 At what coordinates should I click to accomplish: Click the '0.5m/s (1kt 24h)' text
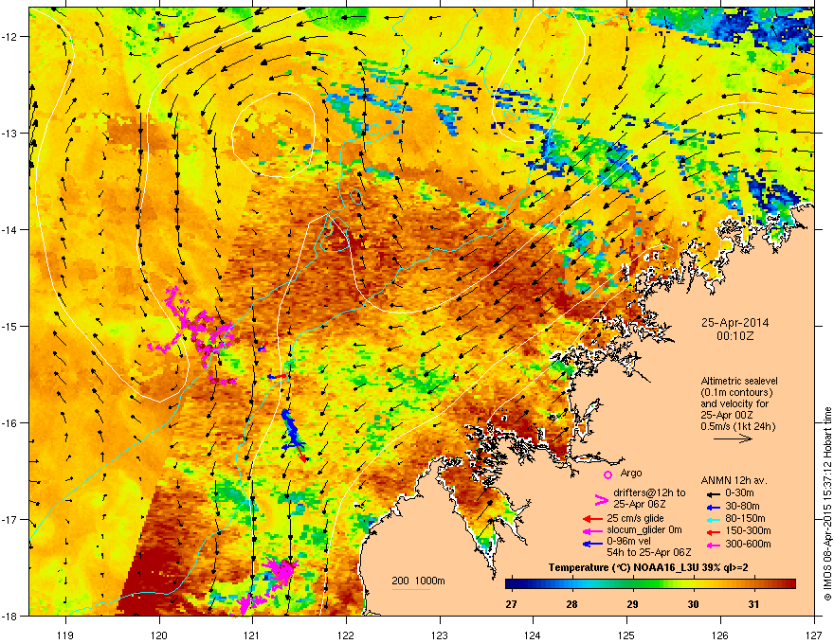tap(737, 426)
